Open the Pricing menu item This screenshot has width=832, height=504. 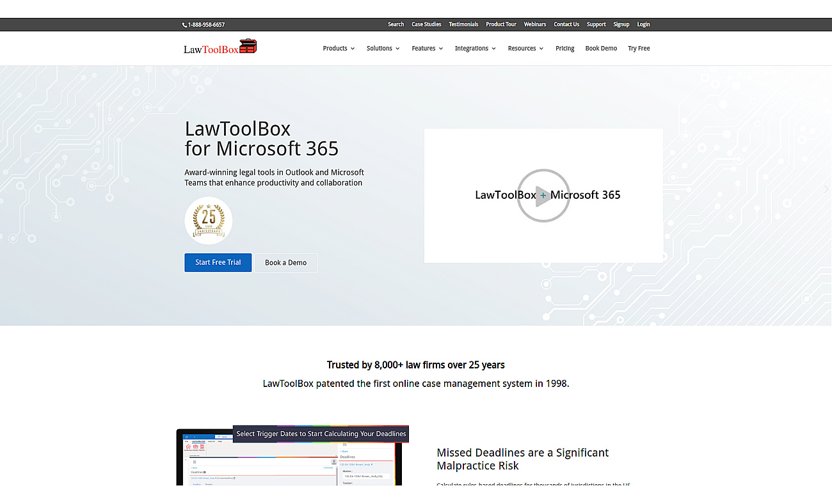564,49
